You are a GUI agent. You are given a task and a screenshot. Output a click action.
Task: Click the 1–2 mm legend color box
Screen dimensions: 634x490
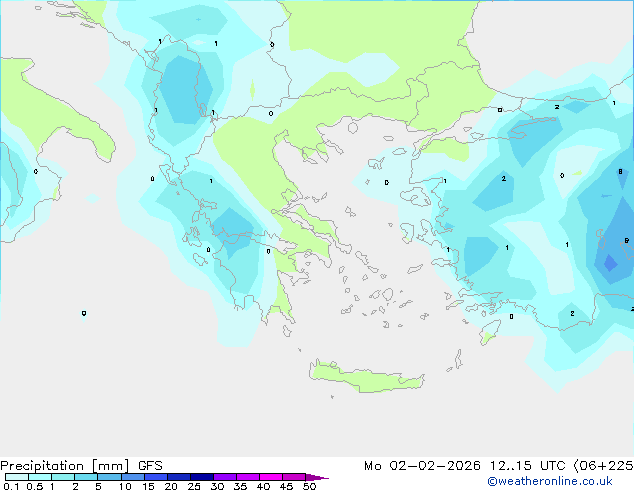(63, 477)
